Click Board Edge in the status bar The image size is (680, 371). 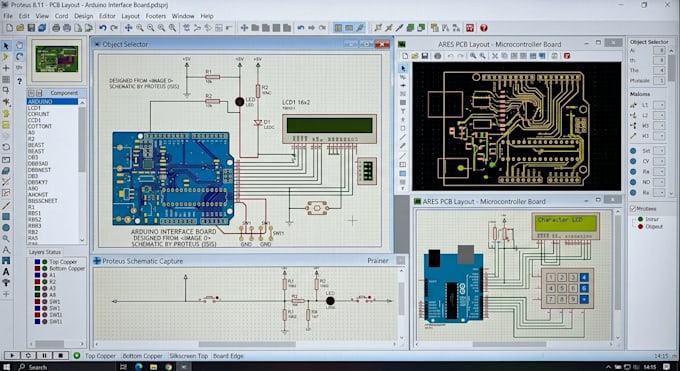pyautogui.click(x=228, y=356)
